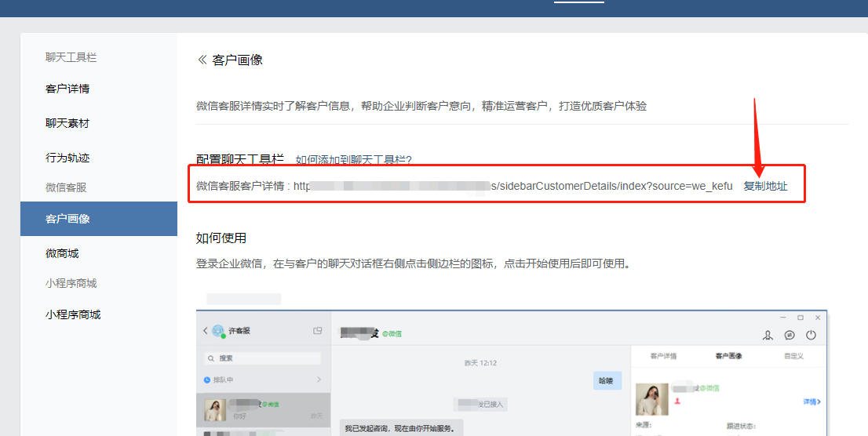Click the back arrow beside 许客服

(x=205, y=331)
